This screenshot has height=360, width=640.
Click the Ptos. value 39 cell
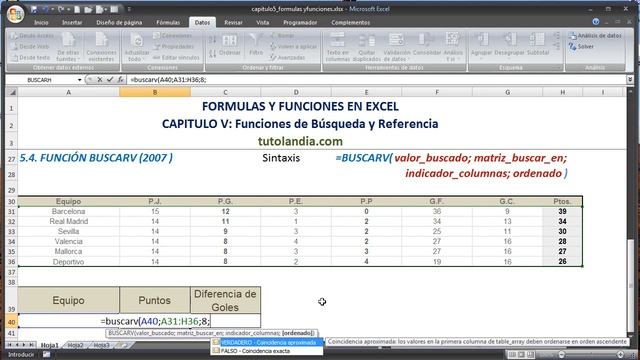(x=562, y=211)
